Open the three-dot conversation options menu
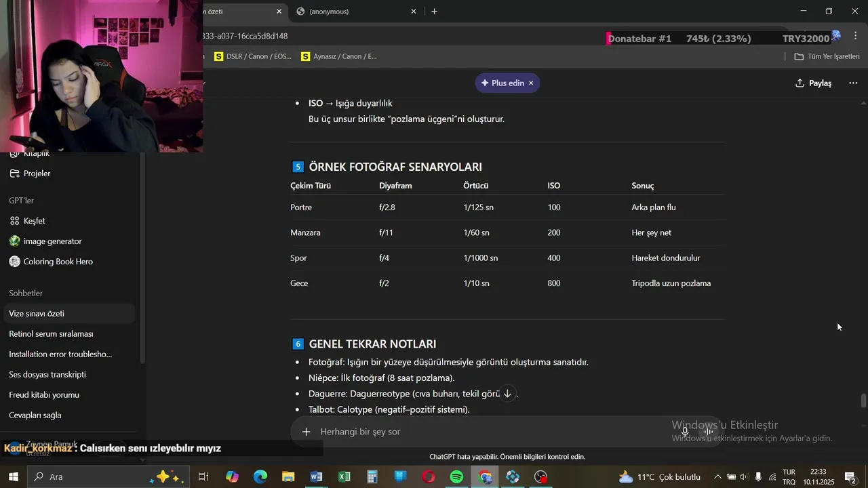Image resolution: width=868 pixels, height=488 pixels. 853,83
